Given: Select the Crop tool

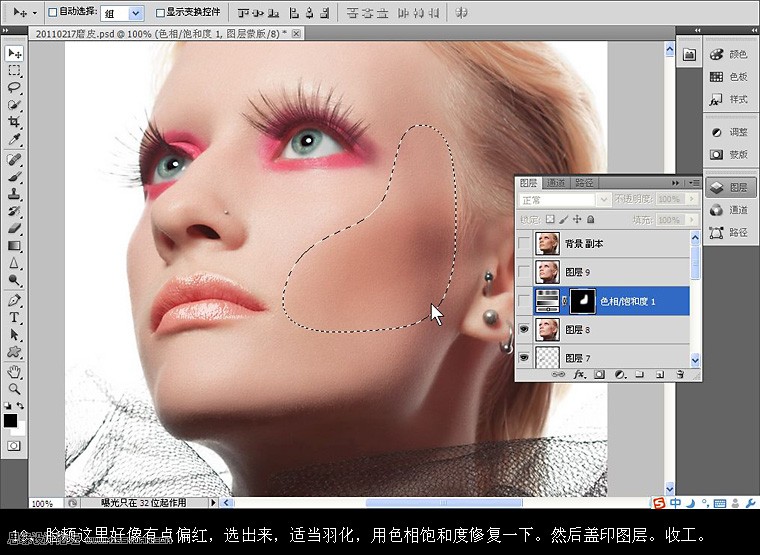Looking at the screenshot, I should coord(14,122).
